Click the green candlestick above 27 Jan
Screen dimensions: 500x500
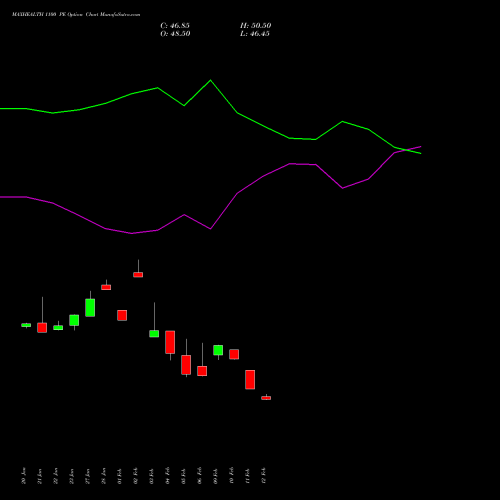[x=90, y=307]
